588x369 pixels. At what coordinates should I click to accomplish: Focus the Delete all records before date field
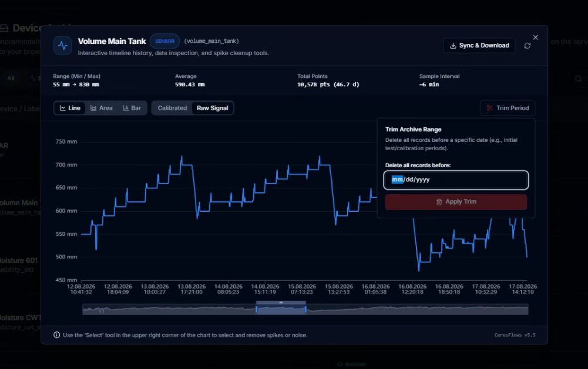click(x=456, y=180)
